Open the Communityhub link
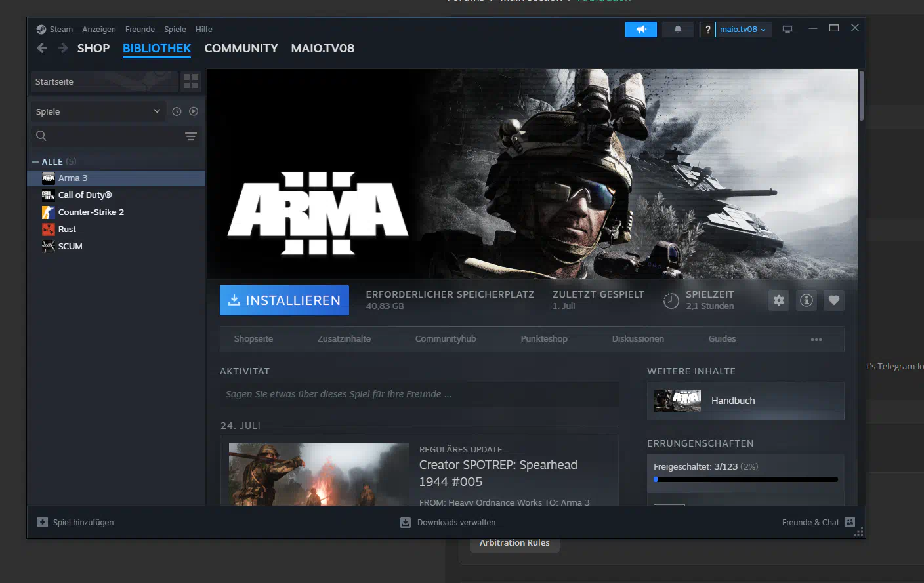Image resolution: width=924 pixels, height=583 pixels. pos(446,339)
